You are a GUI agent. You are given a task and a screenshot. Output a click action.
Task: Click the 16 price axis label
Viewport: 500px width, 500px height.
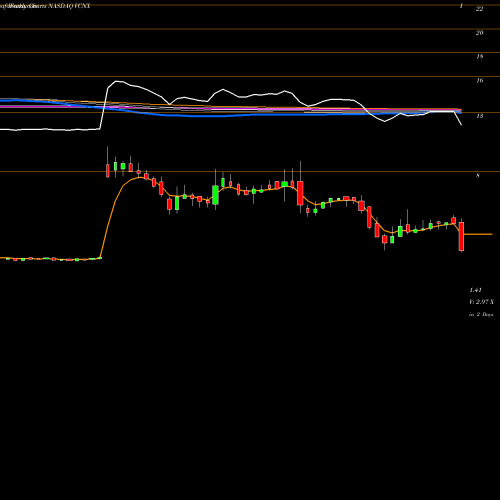point(479,81)
